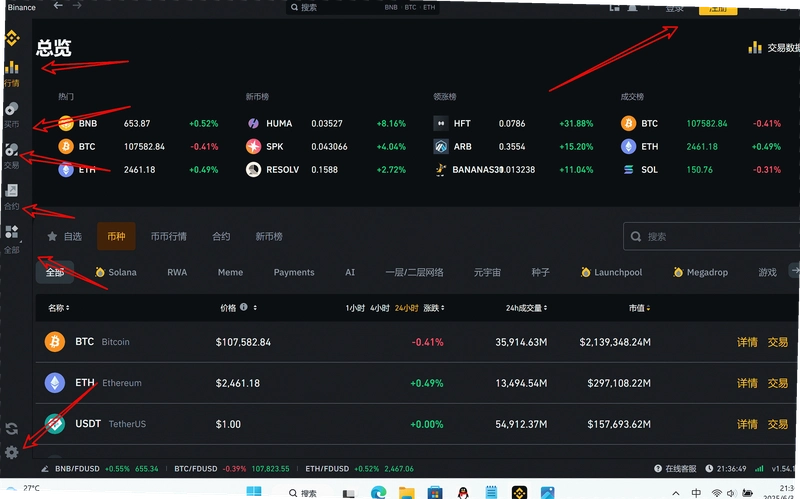This screenshot has height=499, width=800.
Task: Open File Explorer from the taskbar
Action: pyautogui.click(x=407, y=492)
